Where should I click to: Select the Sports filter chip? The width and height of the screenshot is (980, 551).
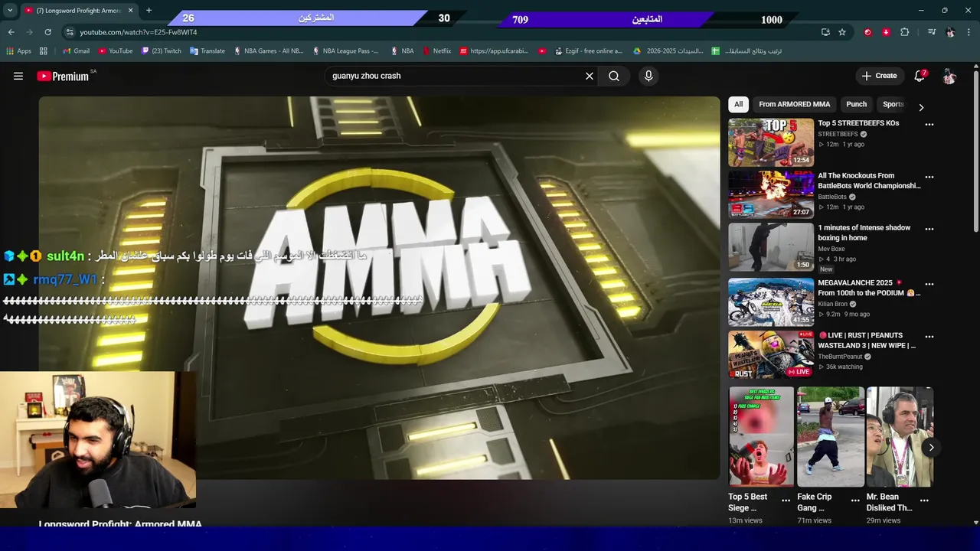coord(893,104)
